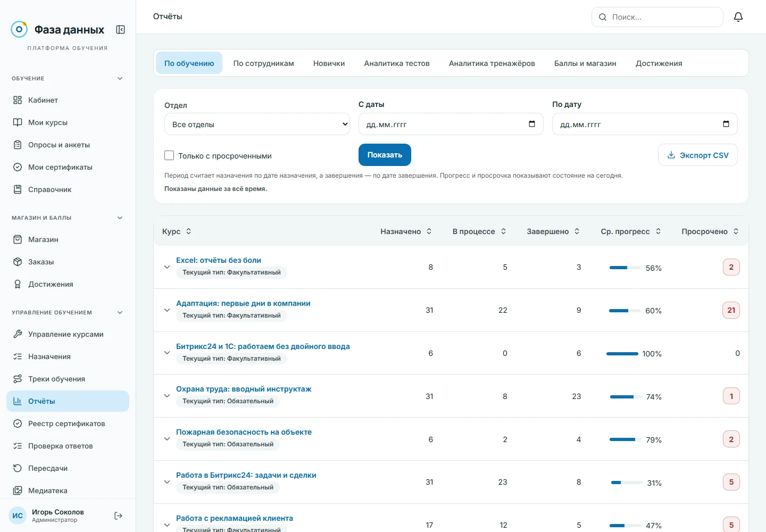Click the Треки обучения route icon
The image size is (766, 532).
18,379
